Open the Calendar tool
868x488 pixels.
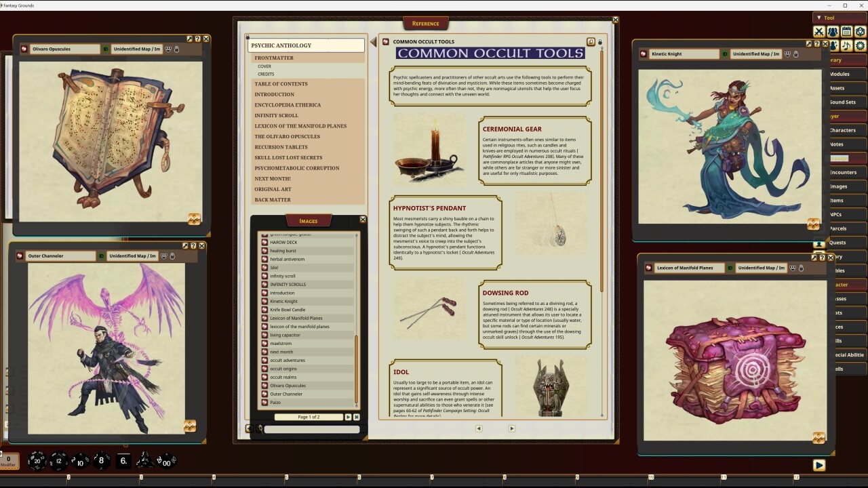click(846, 31)
